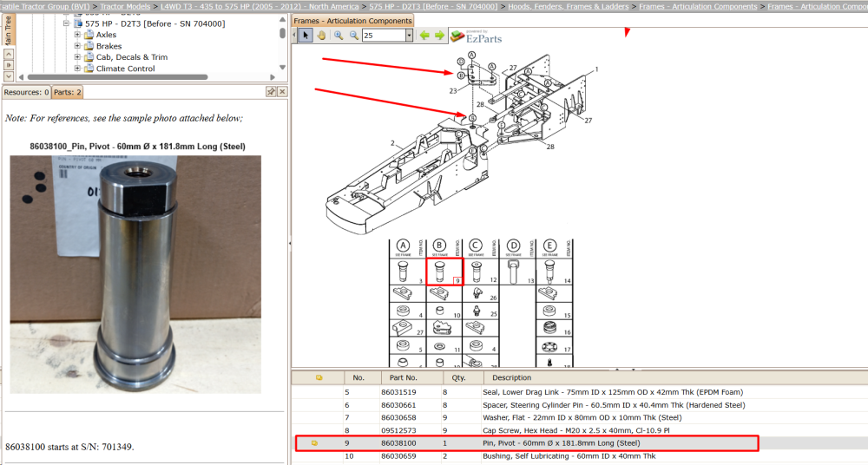This screenshot has height=465, width=868.
Task: Select part row 86030658 Washer, Flat
Action: pos(580,417)
